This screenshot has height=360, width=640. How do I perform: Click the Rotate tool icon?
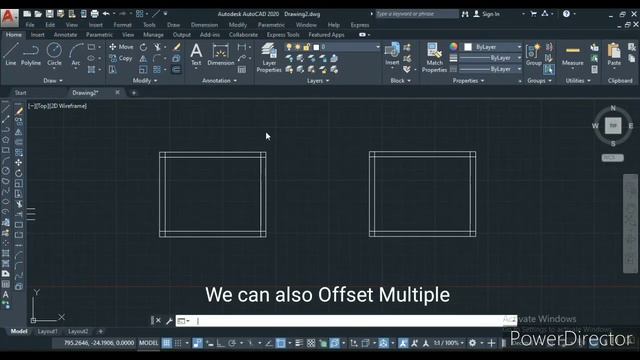click(x=144, y=47)
